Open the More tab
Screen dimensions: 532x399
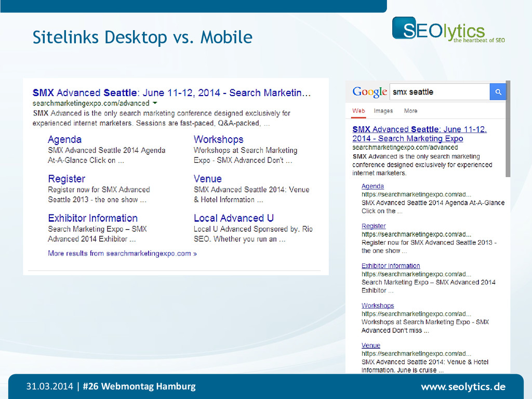pyautogui.click(x=410, y=111)
